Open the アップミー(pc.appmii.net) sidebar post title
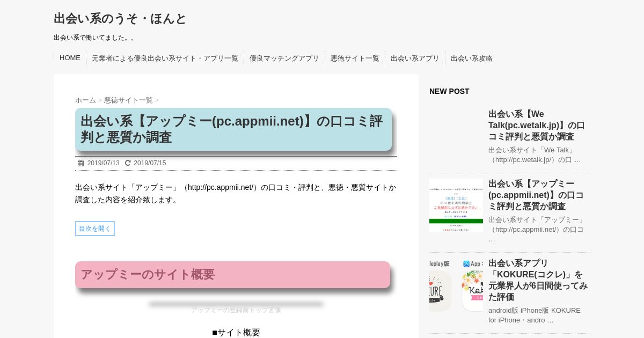 pos(536,195)
